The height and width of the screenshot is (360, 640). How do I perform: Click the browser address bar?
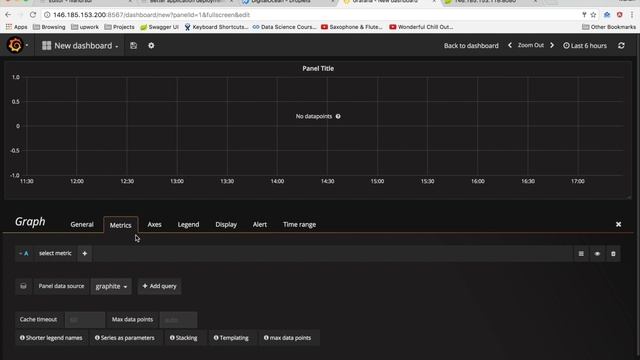(310, 15)
